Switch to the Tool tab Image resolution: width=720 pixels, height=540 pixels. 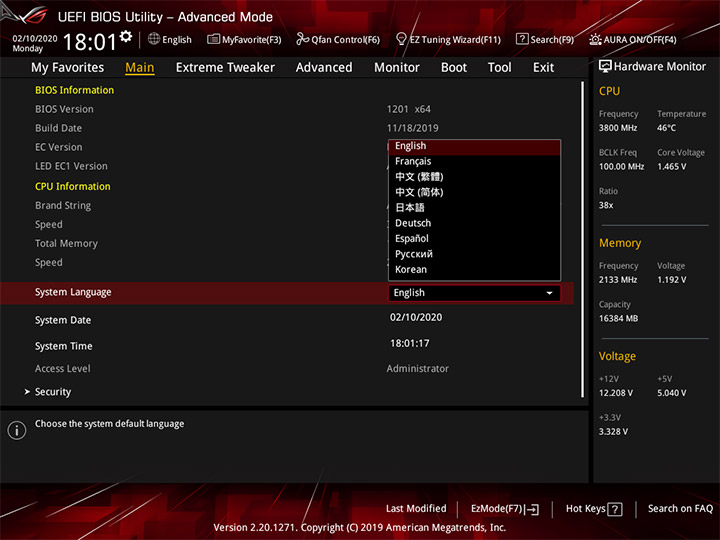(x=499, y=68)
